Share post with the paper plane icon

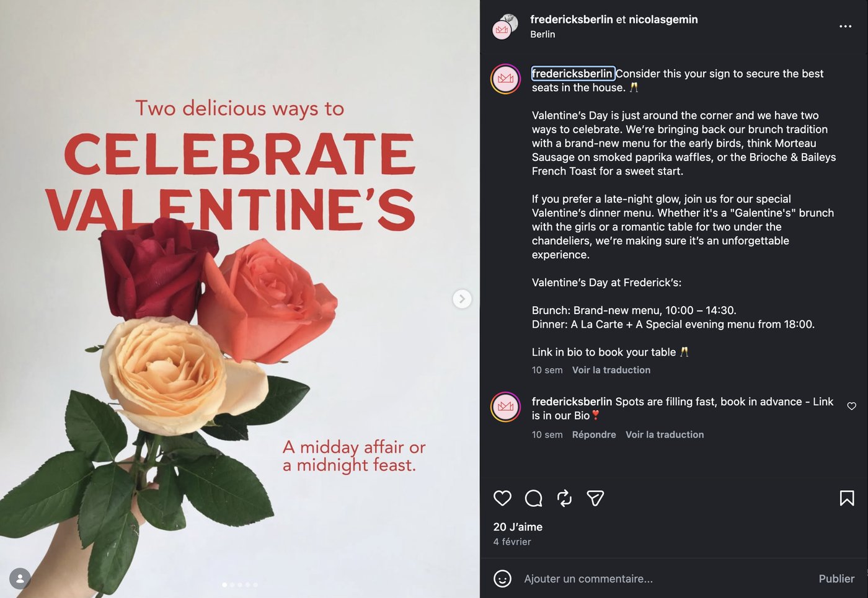click(x=595, y=498)
